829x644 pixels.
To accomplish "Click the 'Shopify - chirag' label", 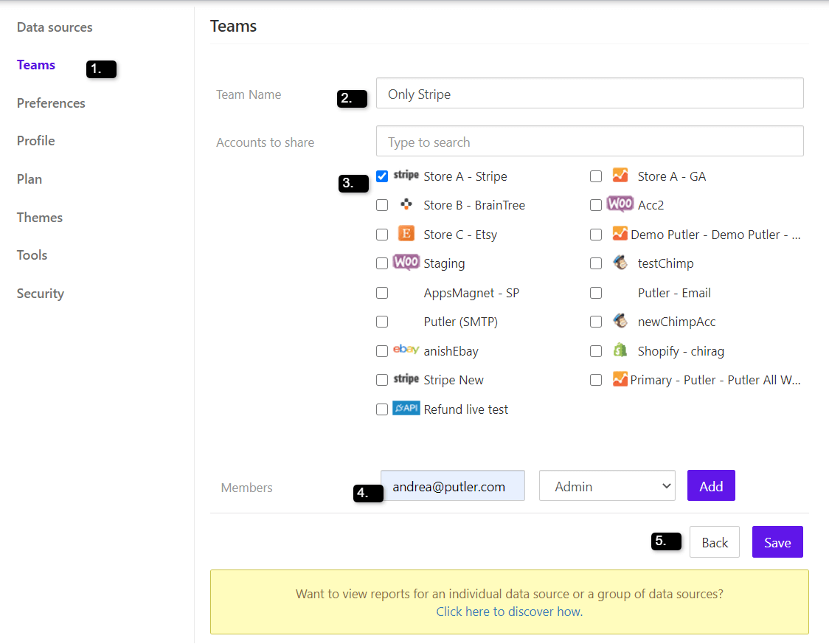I will 681,352.
